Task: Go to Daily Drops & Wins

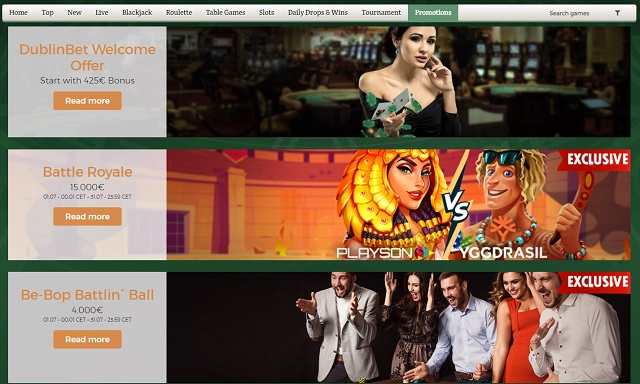Action: (x=318, y=13)
